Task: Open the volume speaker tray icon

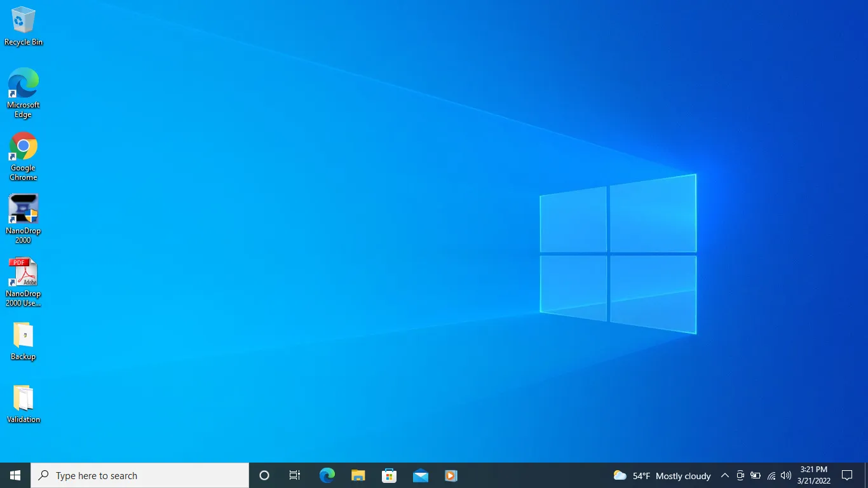Action: click(x=786, y=475)
